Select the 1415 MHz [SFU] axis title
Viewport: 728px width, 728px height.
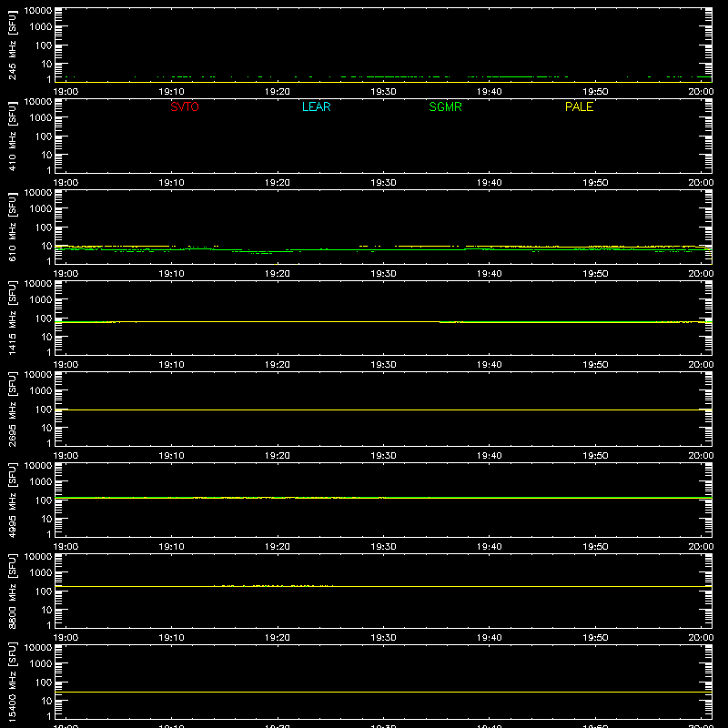click(x=12, y=318)
